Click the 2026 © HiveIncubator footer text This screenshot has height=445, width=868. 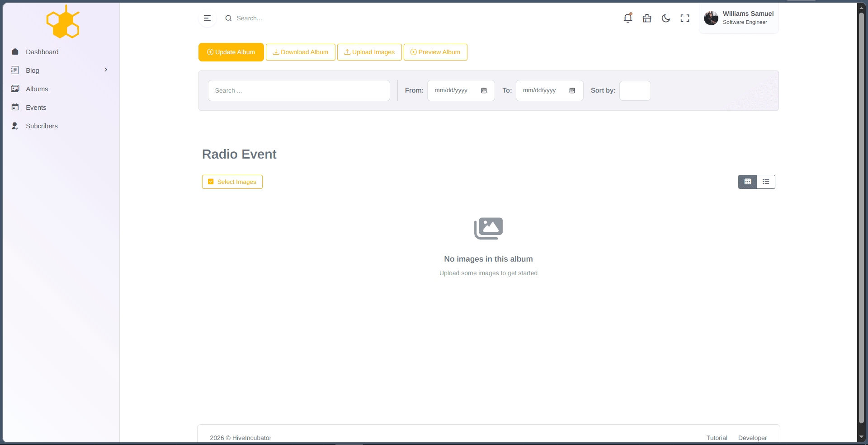click(241, 438)
